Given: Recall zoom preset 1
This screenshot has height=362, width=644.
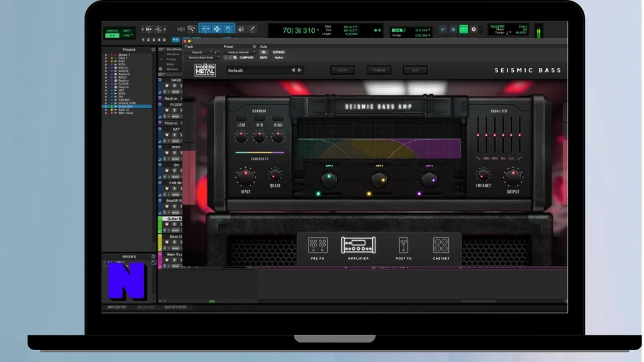Looking at the screenshot, I should coord(143,40).
